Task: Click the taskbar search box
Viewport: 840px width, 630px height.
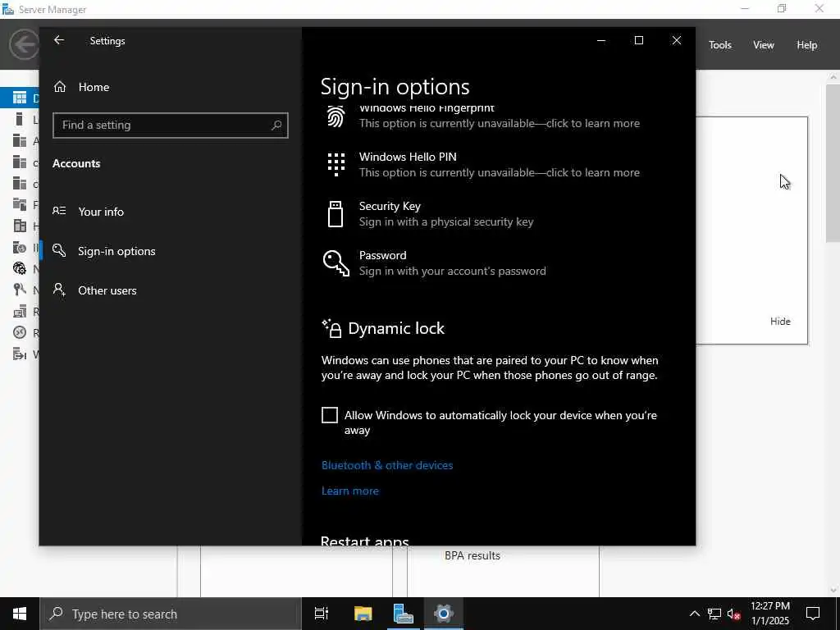Action: pyautogui.click(x=171, y=614)
